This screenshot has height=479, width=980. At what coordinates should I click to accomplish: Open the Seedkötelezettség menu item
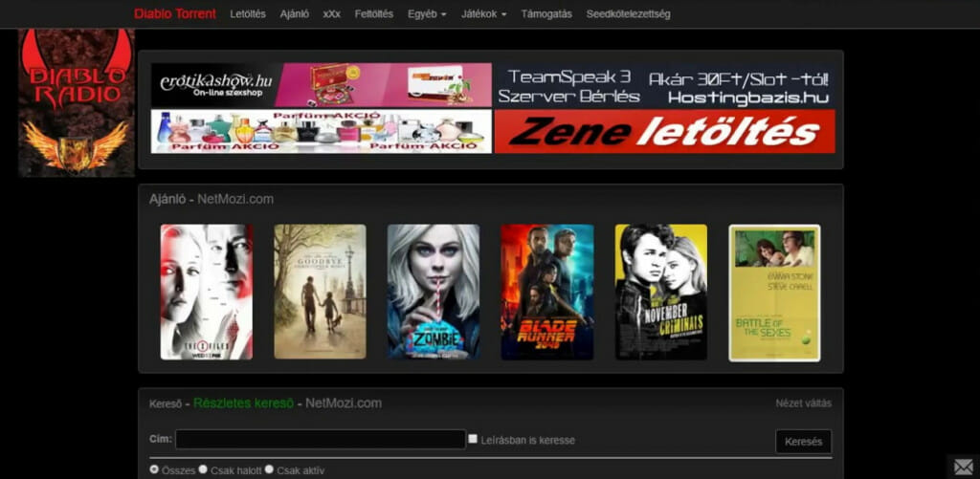point(628,13)
